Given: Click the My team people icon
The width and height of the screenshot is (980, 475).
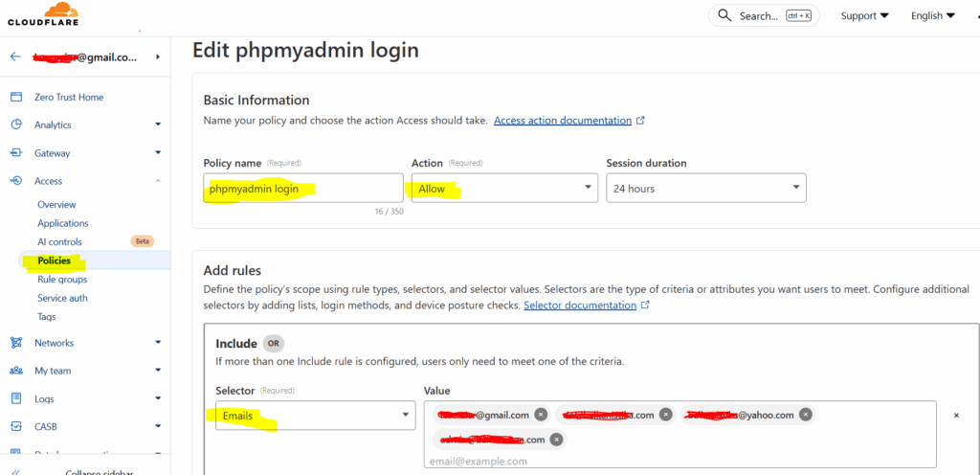Looking at the screenshot, I should [x=16, y=371].
